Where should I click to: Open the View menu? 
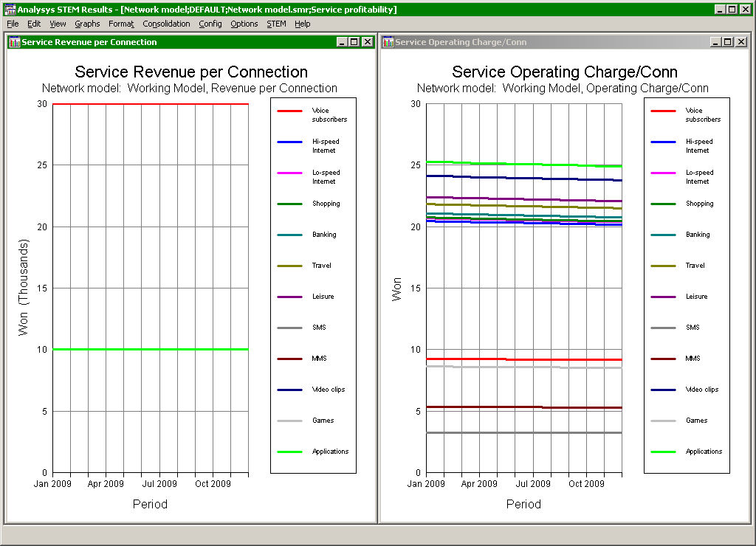pos(58,24)
